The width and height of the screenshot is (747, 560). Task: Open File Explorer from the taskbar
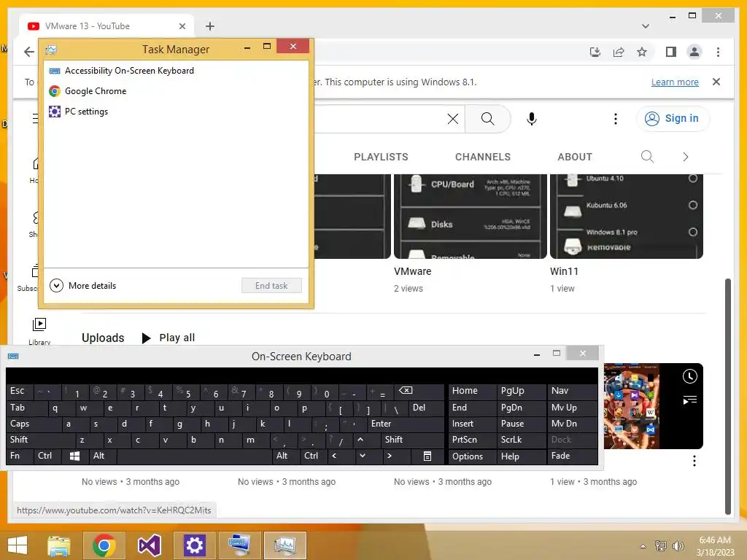(59, 545)
